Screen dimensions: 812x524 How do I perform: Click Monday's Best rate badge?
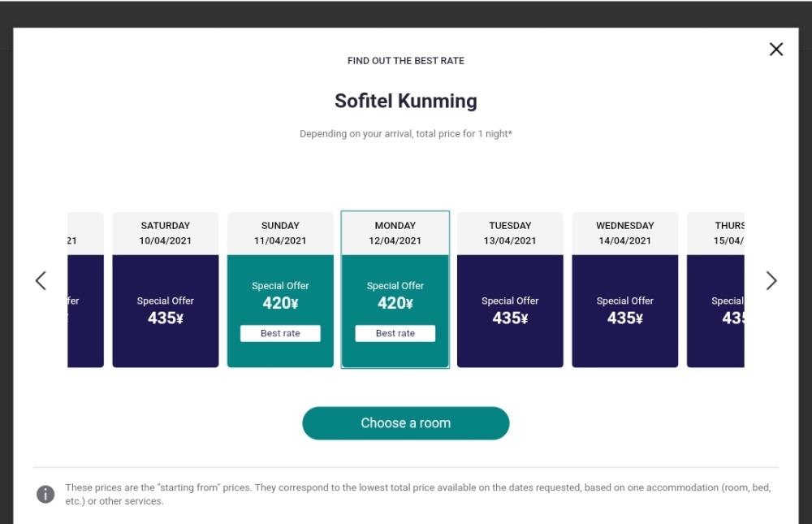pos(395,333)
